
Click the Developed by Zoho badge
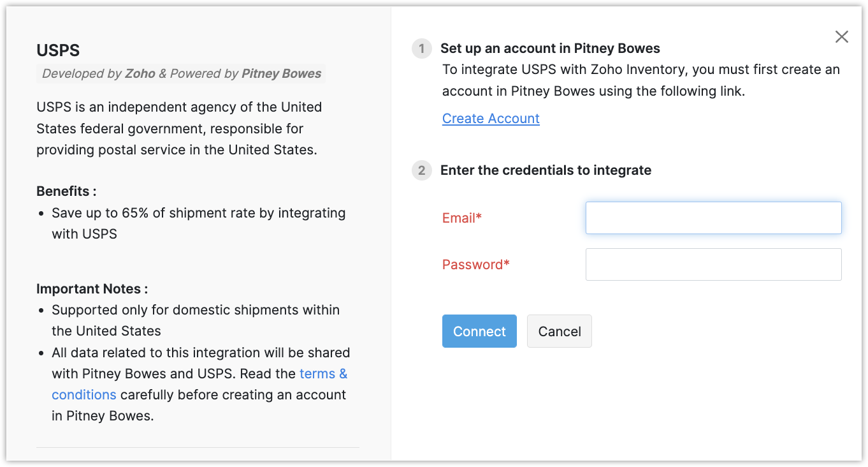coord(181,73)
